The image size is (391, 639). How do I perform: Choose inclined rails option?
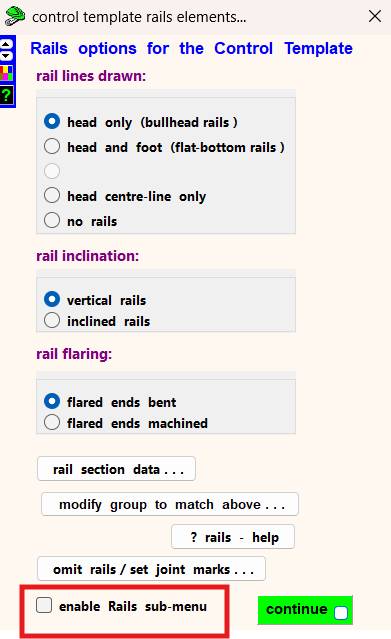click(97, 321)
